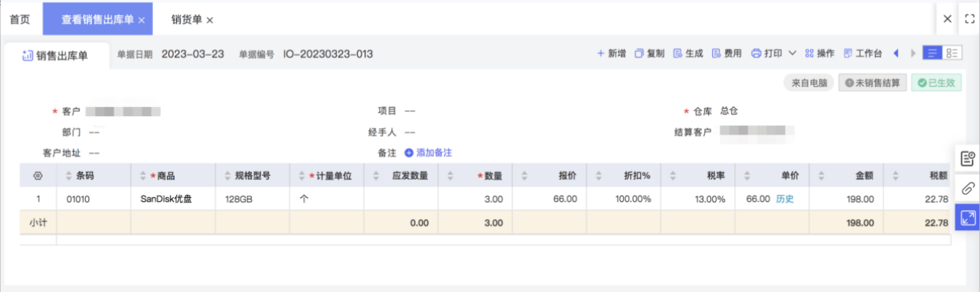980x292 pixels.
Task: Click 复制 to copy this document
Action: (649, 54)
